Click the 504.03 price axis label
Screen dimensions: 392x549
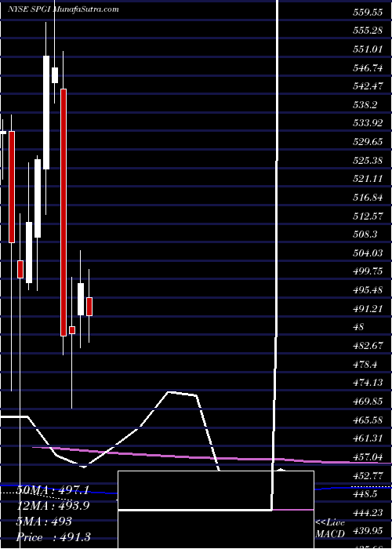pos(367,253)
